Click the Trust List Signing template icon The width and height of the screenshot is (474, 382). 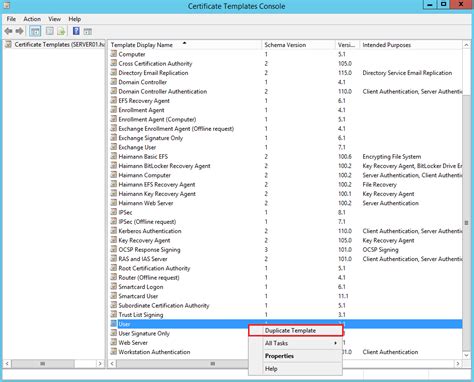[114, 314]
